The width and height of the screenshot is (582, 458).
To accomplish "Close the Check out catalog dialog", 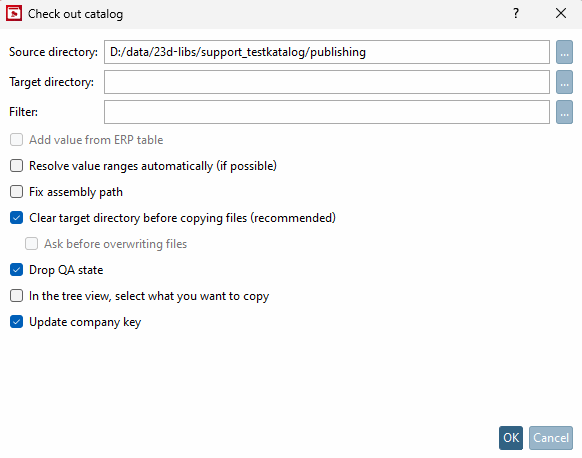I will tap(561, 14).
